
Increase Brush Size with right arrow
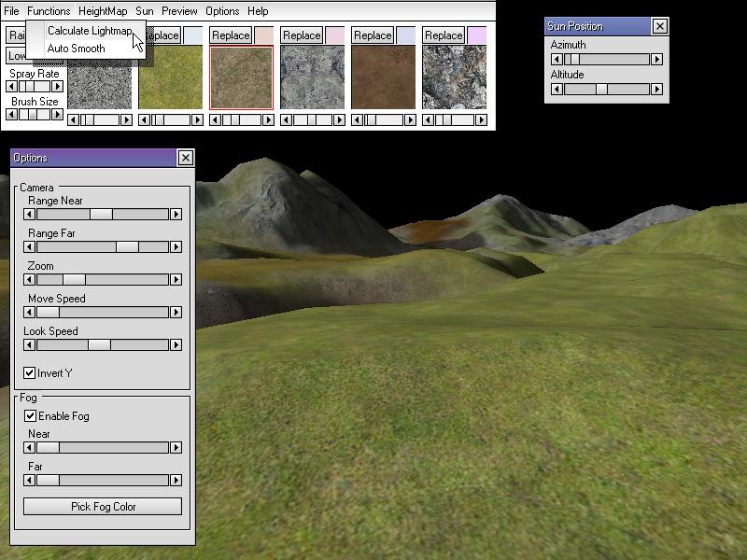pyautogui.click(x=57, y=115)
